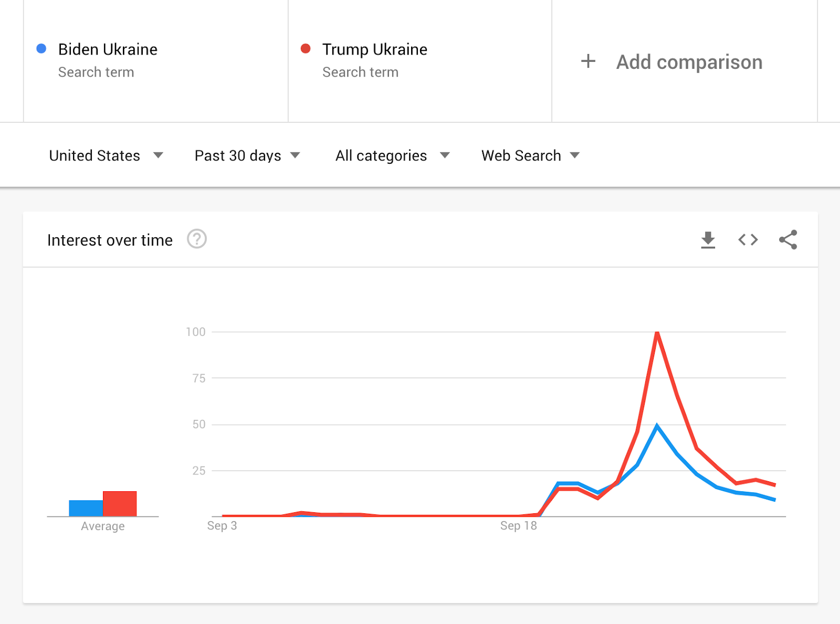Edit the Trump Ukraine search term
This screenshot has width=840, height=624.
pyautogui.click(x=375, y=49)
